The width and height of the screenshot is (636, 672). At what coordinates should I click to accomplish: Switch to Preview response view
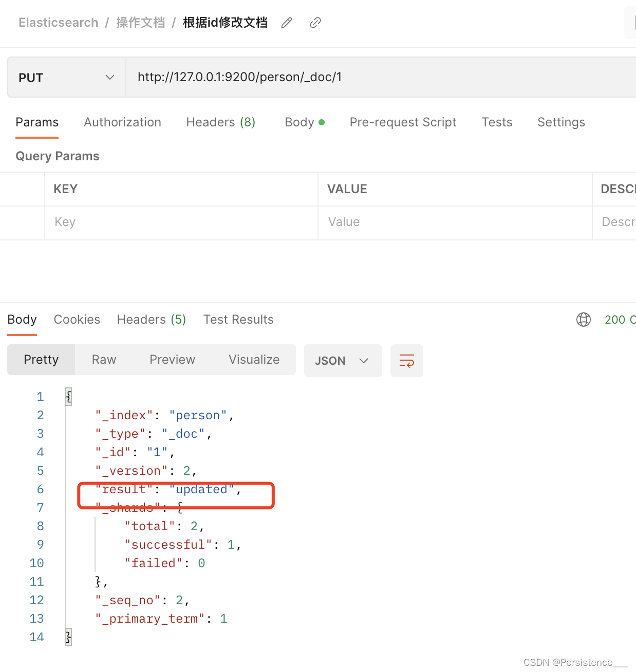[172, 360]
